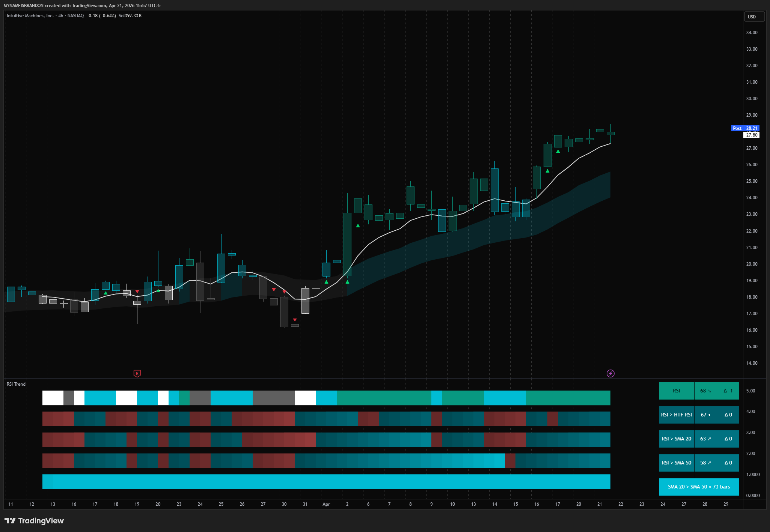The width and height of the screenshot is (770, 532).
Task: Click the purple lightning bolt event icon
Action: [610, 373]
